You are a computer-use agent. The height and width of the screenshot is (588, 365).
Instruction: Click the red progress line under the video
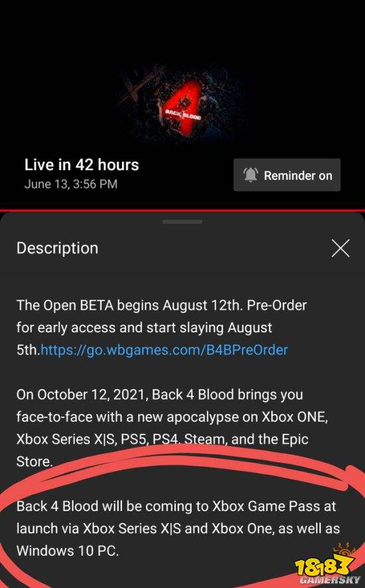(x=183, y=211)
